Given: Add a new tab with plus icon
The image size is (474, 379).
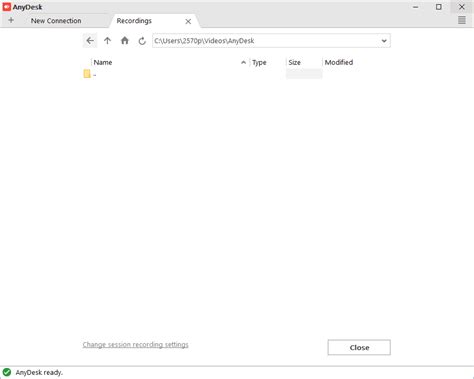Looking at the screenshot, I should (x=11, y=20).
